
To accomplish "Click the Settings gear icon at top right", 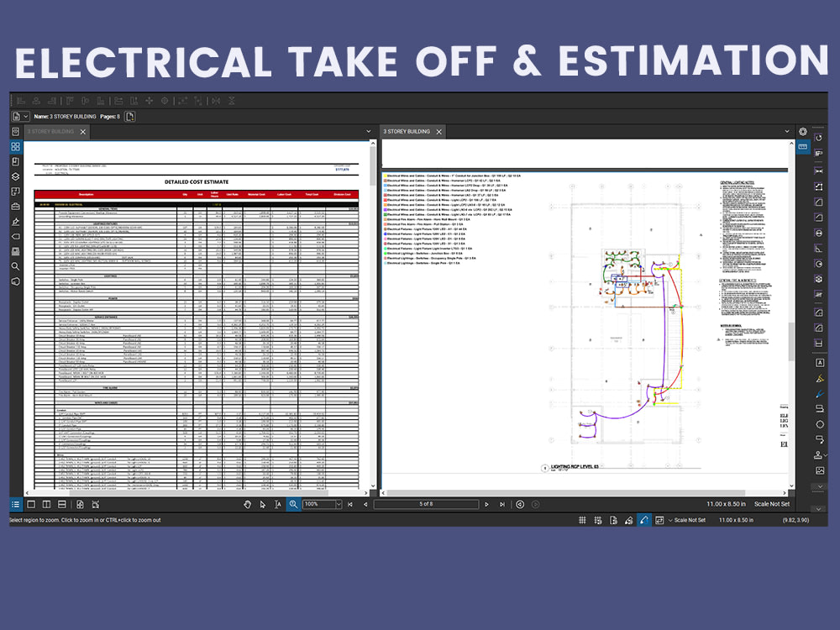I will pos(803,131).
